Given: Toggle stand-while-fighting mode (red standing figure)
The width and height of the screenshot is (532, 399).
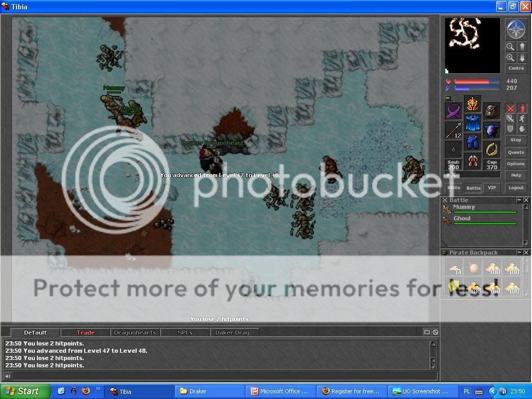Looking at the screenshot, I should click(522, 109).
